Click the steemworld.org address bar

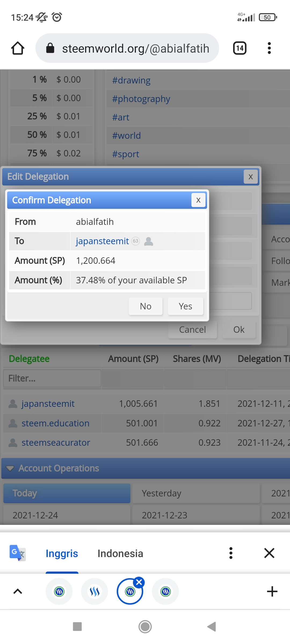tap(127, 48)
